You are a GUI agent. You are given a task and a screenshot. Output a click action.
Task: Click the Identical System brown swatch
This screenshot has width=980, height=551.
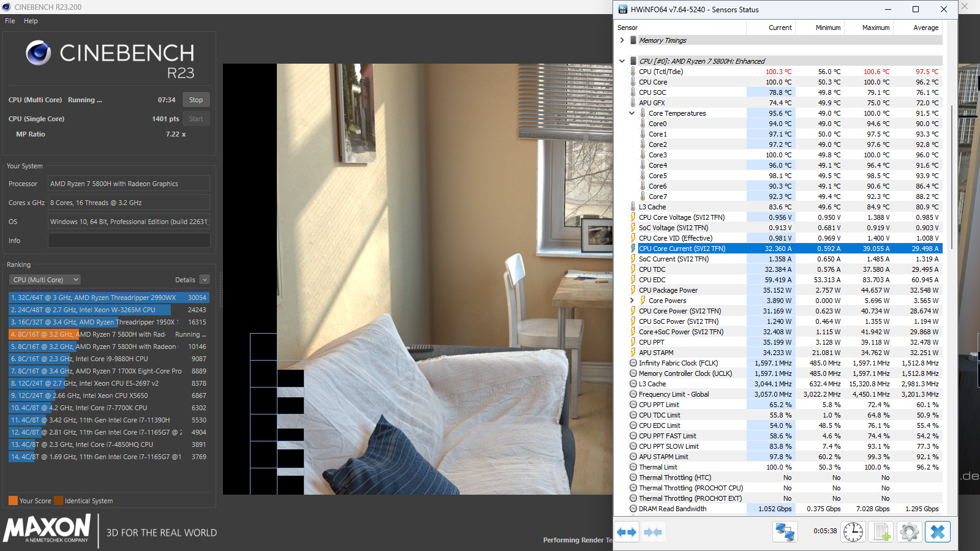[58, 501]
